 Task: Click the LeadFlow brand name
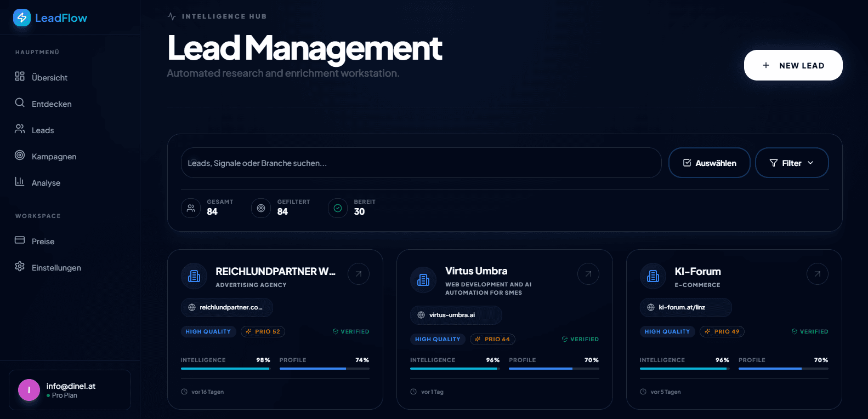[x=61, y=18]
